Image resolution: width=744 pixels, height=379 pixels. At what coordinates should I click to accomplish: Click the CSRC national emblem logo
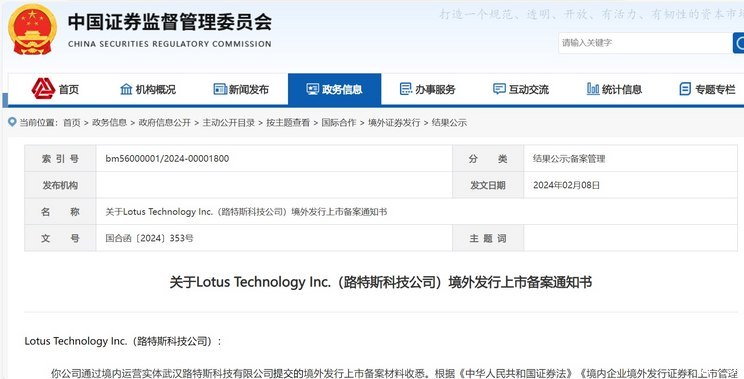tap(32, 29)
